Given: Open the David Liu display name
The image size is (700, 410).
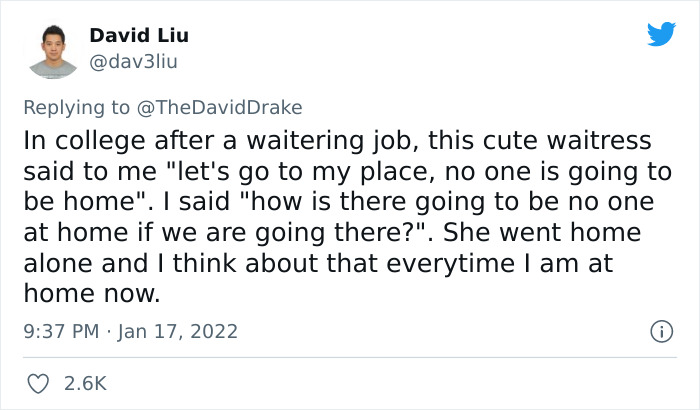Looking at the screenshot, I should coord(139,36).
